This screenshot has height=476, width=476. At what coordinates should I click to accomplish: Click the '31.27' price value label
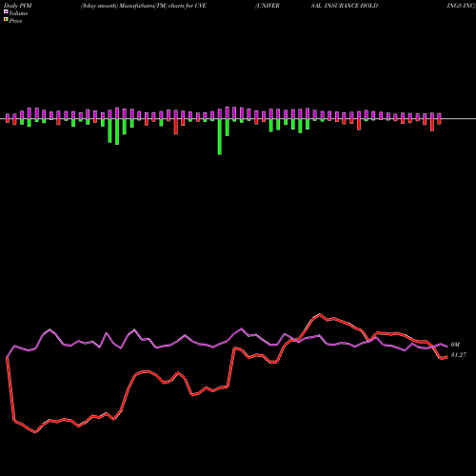[x=459, y=355]
